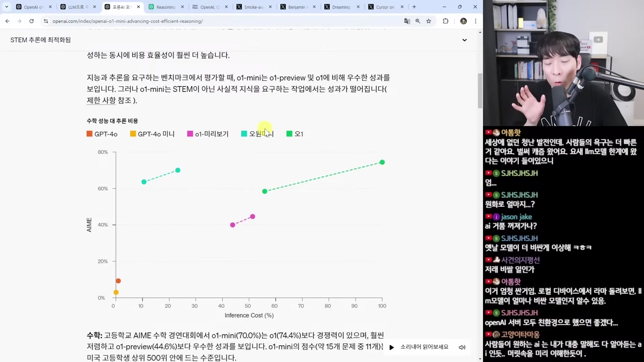This screenshot has height=362, width=644.
Task: Close the Reasoning tab
Action: click(x=183, y=7)
